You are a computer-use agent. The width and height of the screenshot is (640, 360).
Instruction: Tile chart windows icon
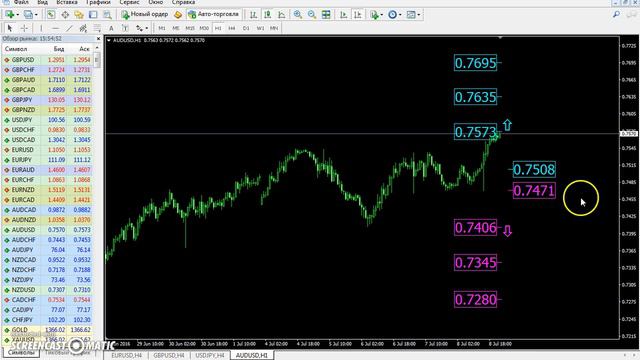[326, 15]
